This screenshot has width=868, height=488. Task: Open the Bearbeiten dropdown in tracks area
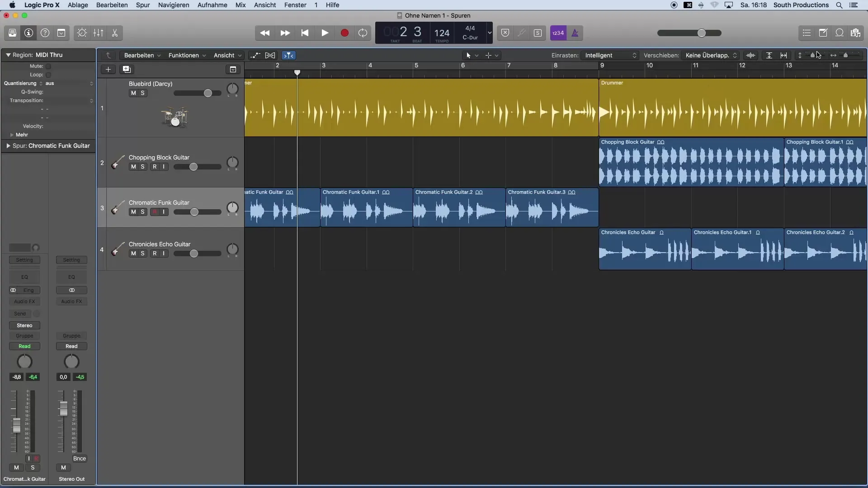pos(142,55)
